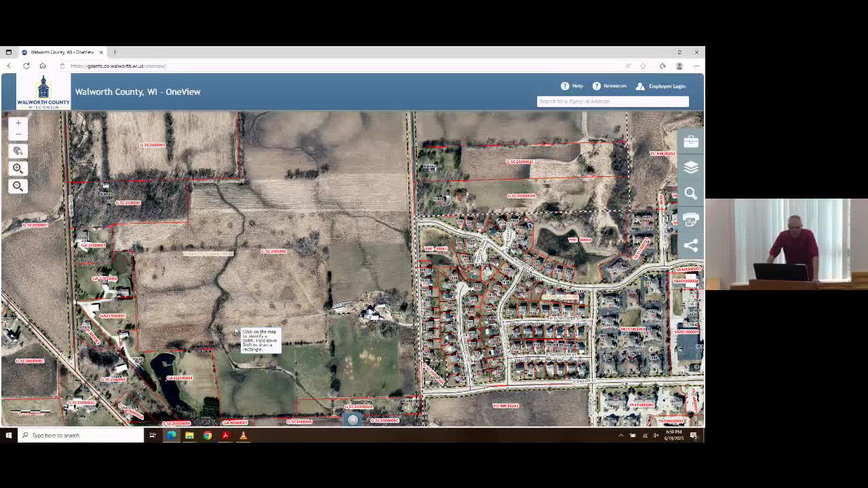The image size is (868, 488).
Task: Open a new browser tab
Action: (x=115, y=52)
